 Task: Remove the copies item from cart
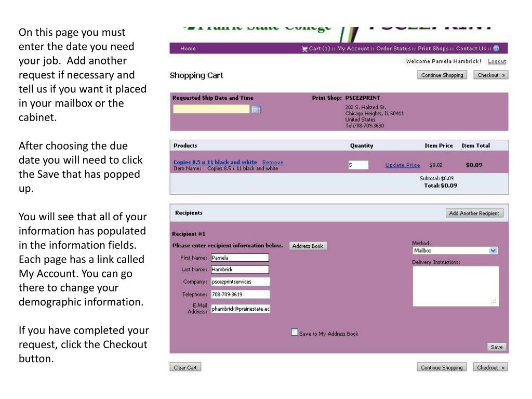point(273,163)
